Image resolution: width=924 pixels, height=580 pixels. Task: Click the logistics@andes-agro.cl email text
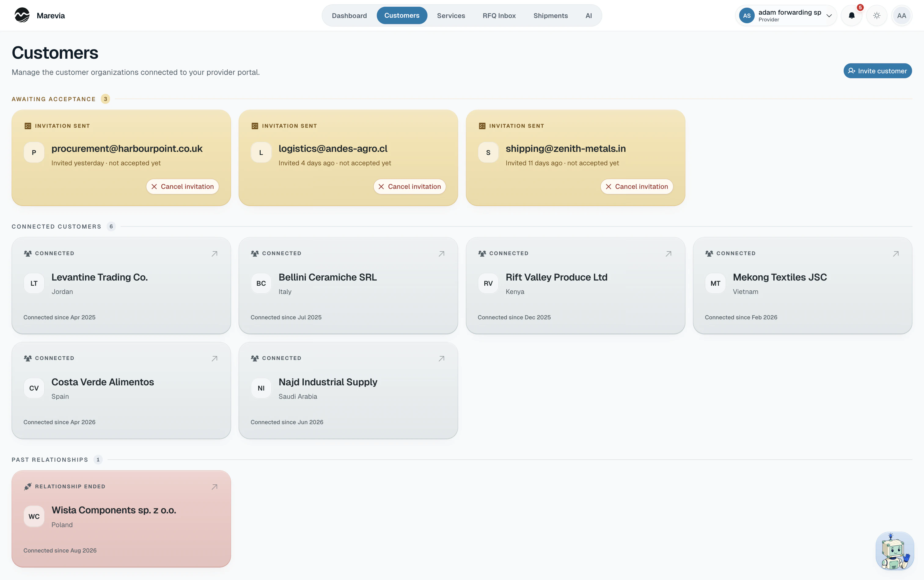(333, 149)
